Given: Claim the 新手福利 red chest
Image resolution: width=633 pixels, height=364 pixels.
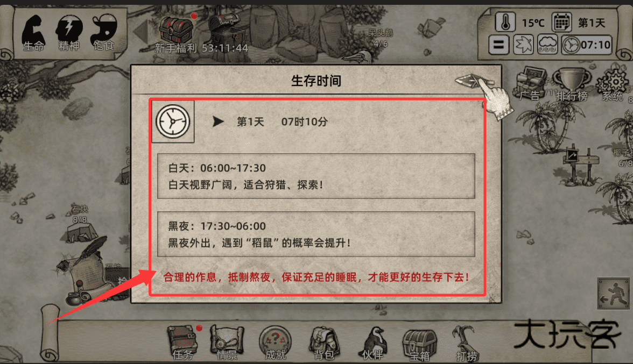Looking at the screenshot, I should coord(176,31).
